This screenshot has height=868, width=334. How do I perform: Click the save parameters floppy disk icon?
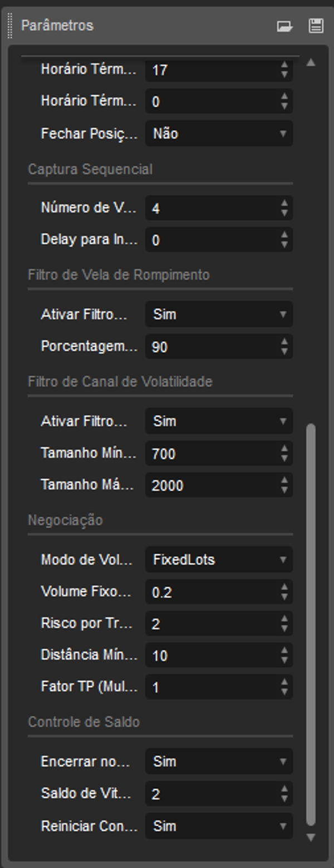click(x=316, y=26)
